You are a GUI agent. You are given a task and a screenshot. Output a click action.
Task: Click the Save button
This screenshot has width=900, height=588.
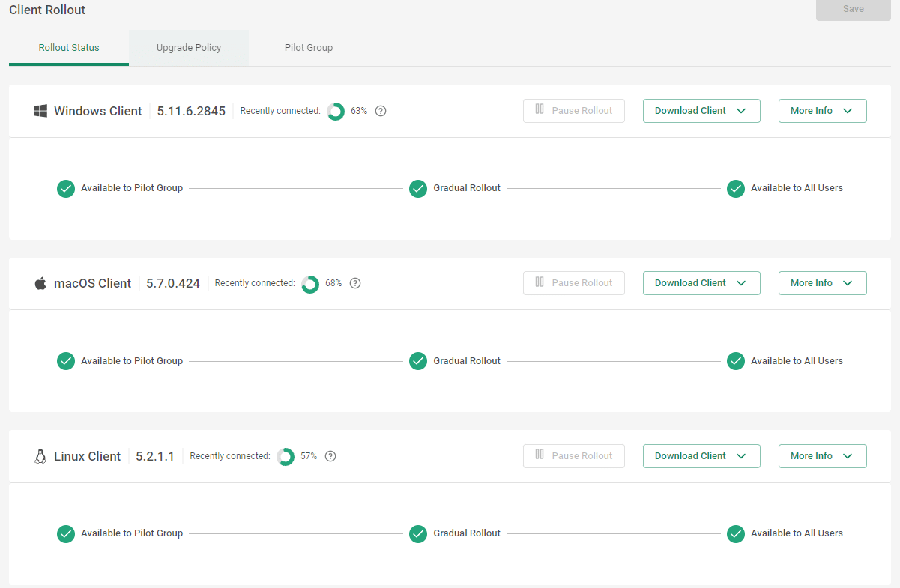[x=854, y=10]
